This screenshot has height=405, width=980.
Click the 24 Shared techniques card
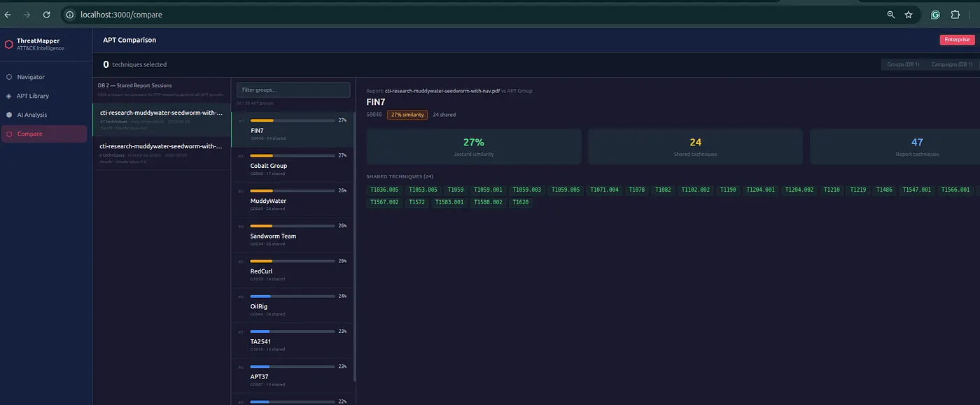[695, 146]
